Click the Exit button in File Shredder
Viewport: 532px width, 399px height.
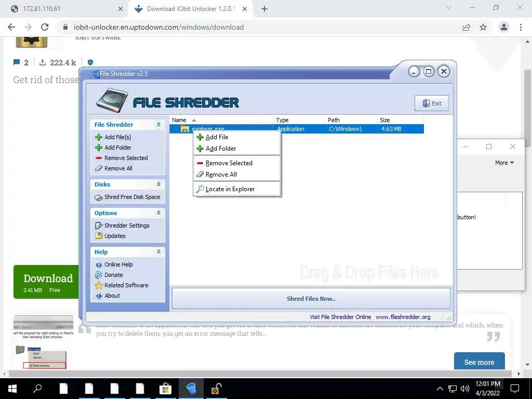(432, 103)
